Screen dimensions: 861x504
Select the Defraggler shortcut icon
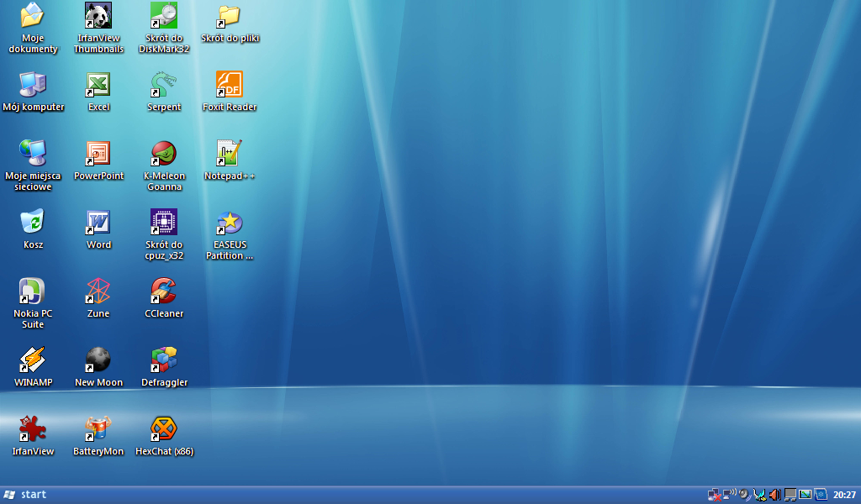(164, 360)
